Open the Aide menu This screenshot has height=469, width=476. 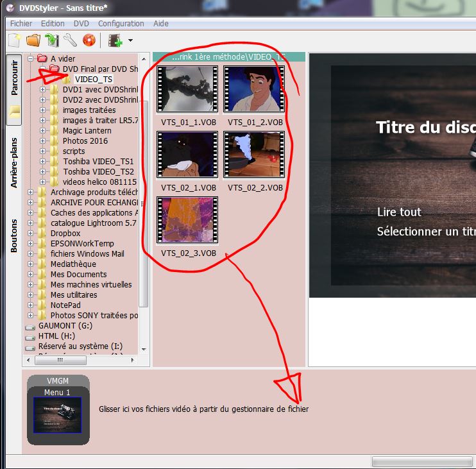pyautogui.click(x=160, y=23)
